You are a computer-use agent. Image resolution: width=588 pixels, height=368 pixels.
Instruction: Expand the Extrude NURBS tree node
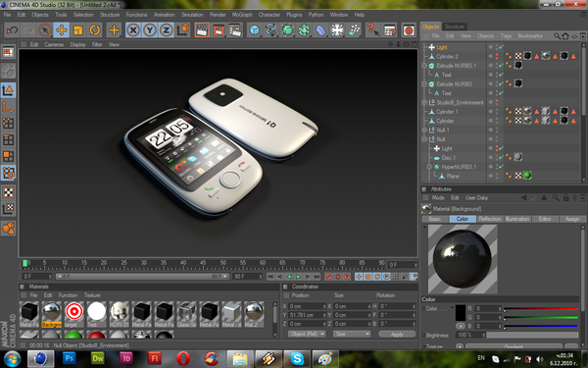pyautogui.click(x=424, y=84)
